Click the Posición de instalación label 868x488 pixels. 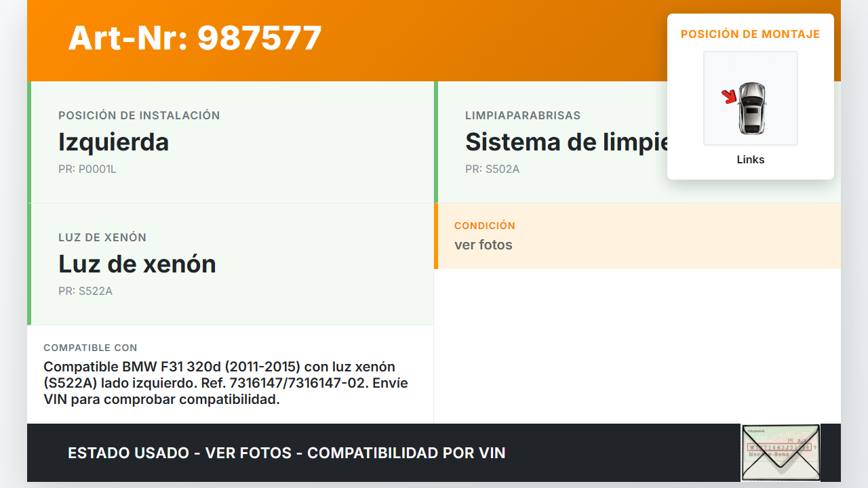(x=139, y=116)
